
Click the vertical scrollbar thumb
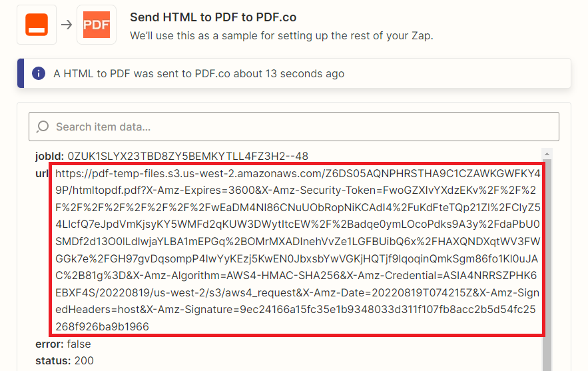tap(547, 265)
